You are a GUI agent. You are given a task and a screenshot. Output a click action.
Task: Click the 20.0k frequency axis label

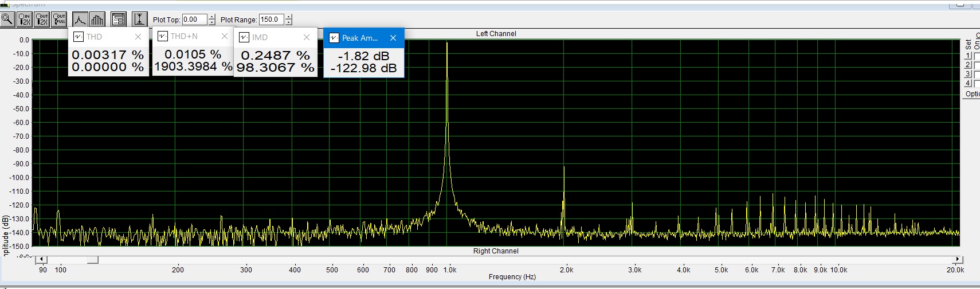(955, 270)
